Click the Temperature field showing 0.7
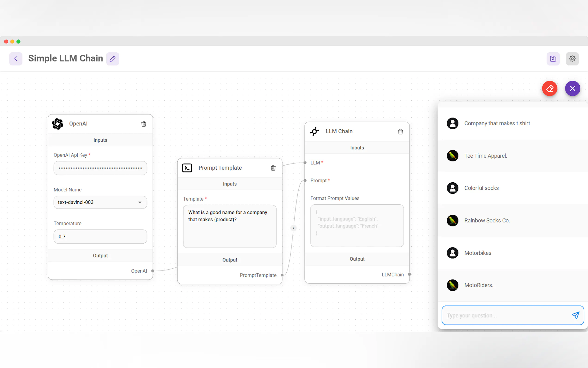Screen dimensions: 588x368 pos(100,237)
